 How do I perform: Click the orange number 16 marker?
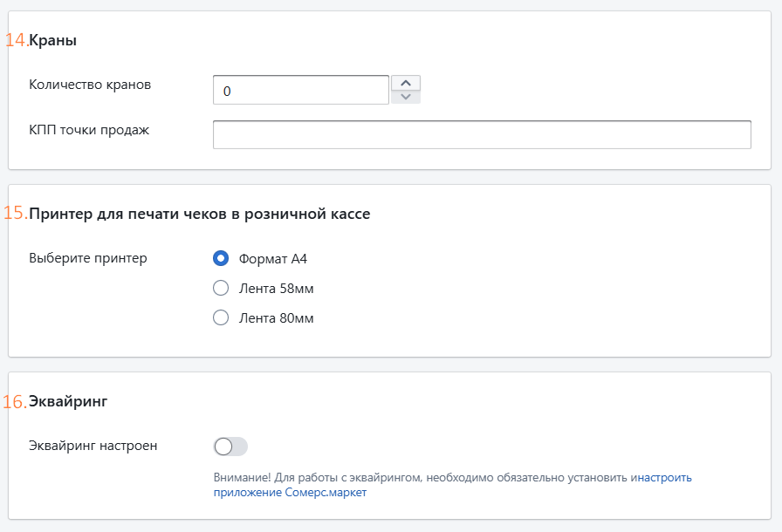pos(15,401)
